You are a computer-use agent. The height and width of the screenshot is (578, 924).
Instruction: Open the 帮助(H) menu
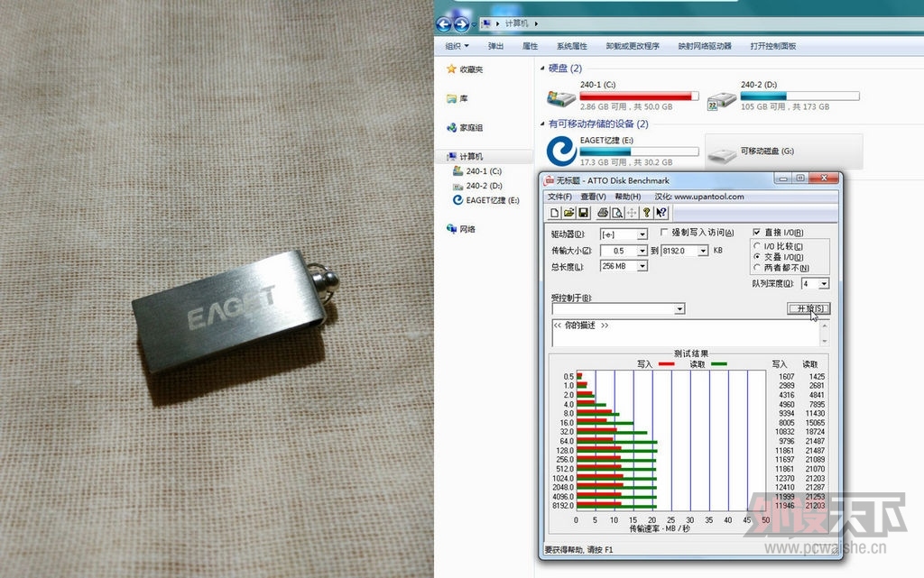coord(628,197)
